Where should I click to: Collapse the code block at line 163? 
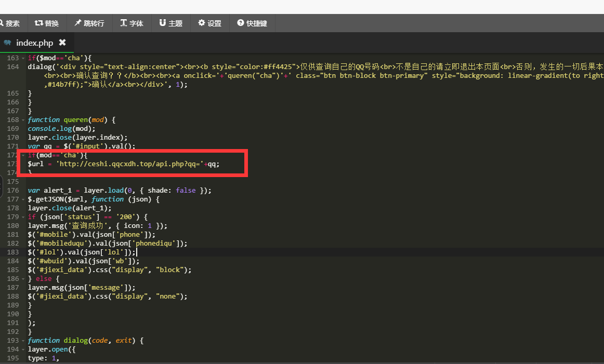[x=23, y=58]
